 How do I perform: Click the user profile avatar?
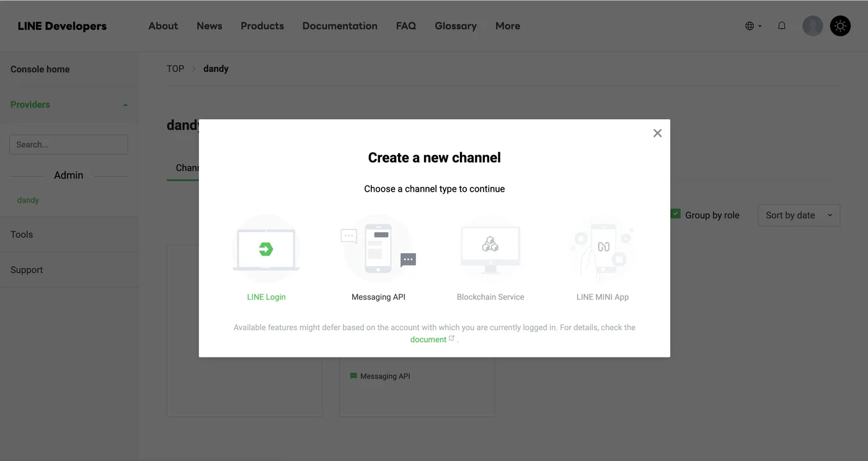click(x=812, y=26)
